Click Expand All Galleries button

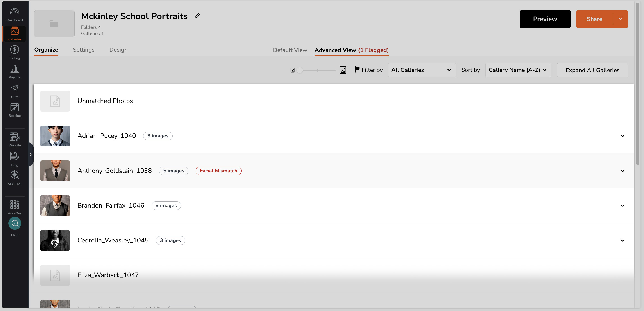tap(592, 70)
